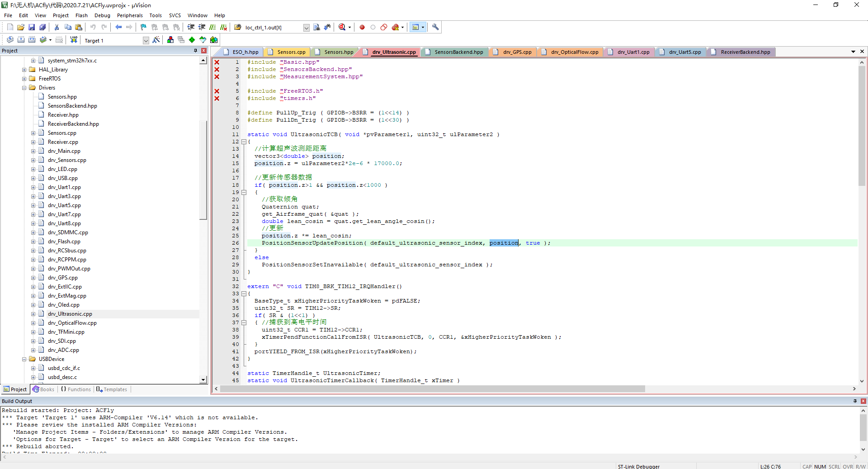
Task: Switch to the Functions panel tab
Action: (x=76, y=389)
